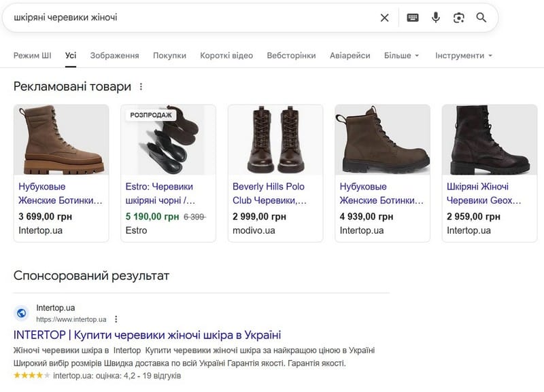Open the on-screen keyboard input tool

click(x=413, y=18)
